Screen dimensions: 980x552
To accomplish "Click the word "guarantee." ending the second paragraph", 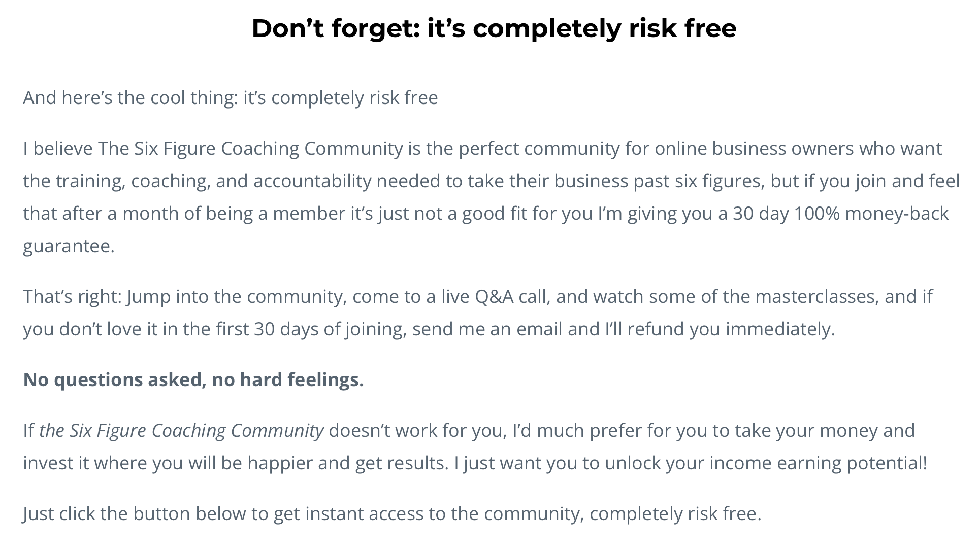I will (69, 246).
